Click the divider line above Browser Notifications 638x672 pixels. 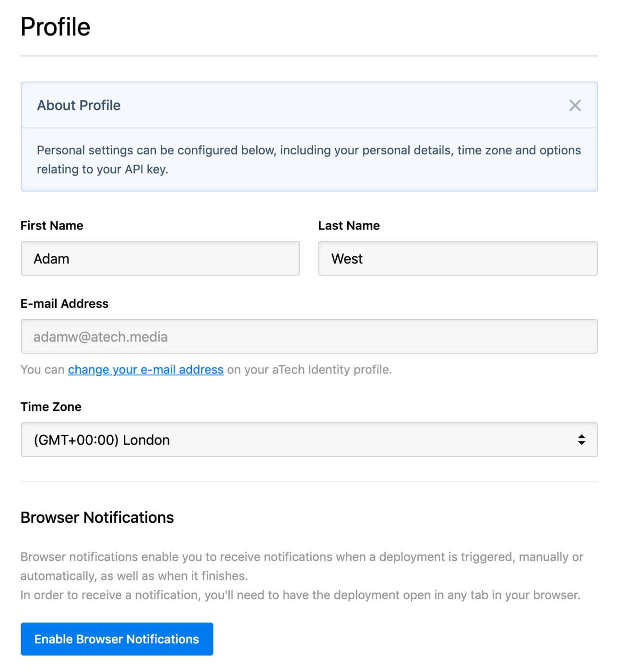(309, 481)
